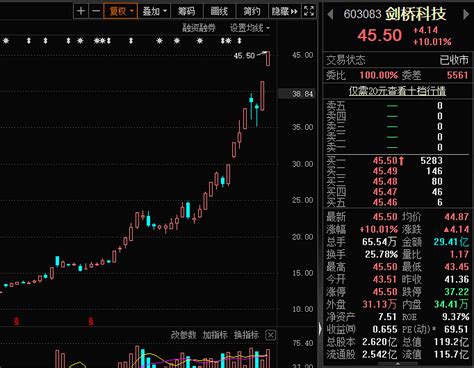Click the large current price 45.50
This screenshot has width=474, height=368.
pyautogui.click(x=380, y=35)
